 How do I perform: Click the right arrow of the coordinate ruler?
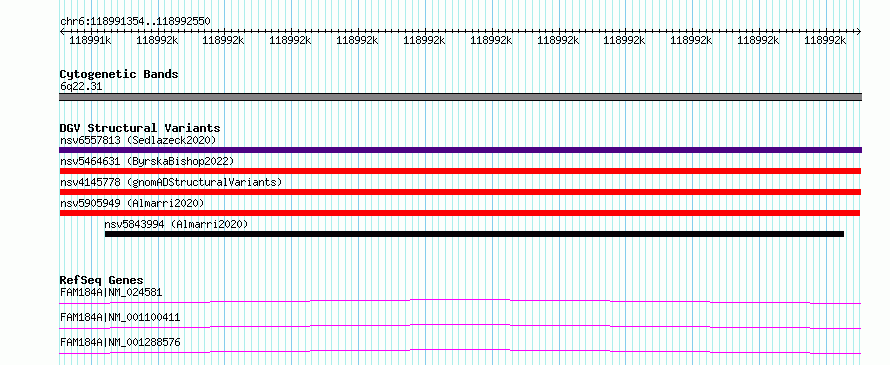point(858,32)
